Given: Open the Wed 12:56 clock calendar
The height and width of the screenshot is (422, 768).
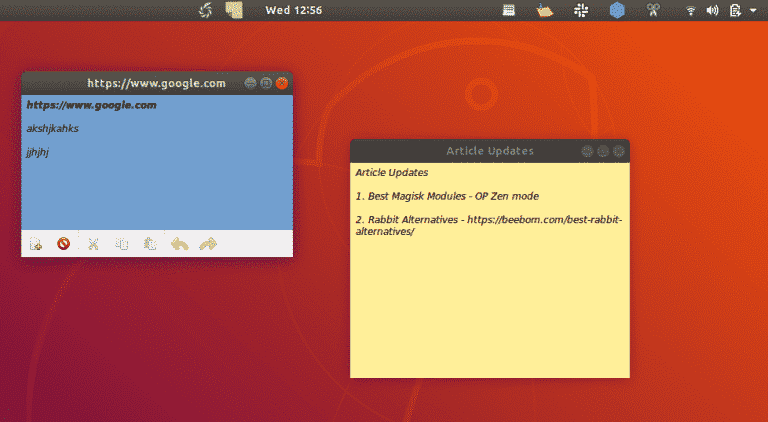Looking at the screenshot, I should tap(293, 10).
